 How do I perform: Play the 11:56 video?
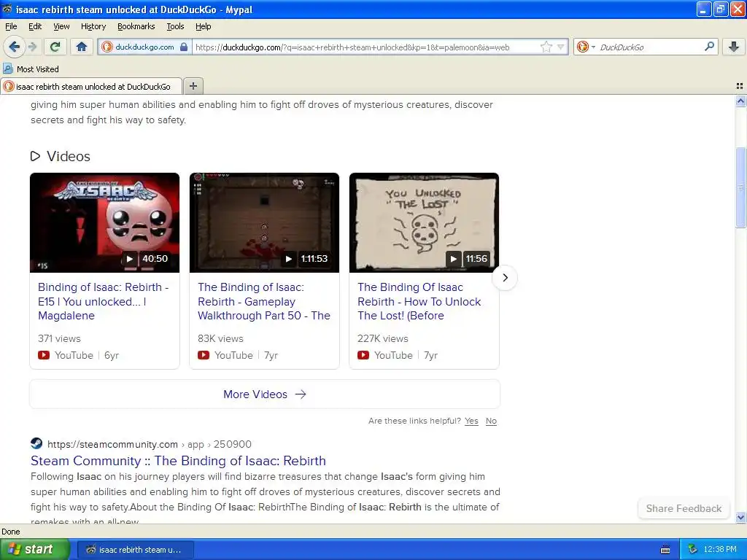454,259
